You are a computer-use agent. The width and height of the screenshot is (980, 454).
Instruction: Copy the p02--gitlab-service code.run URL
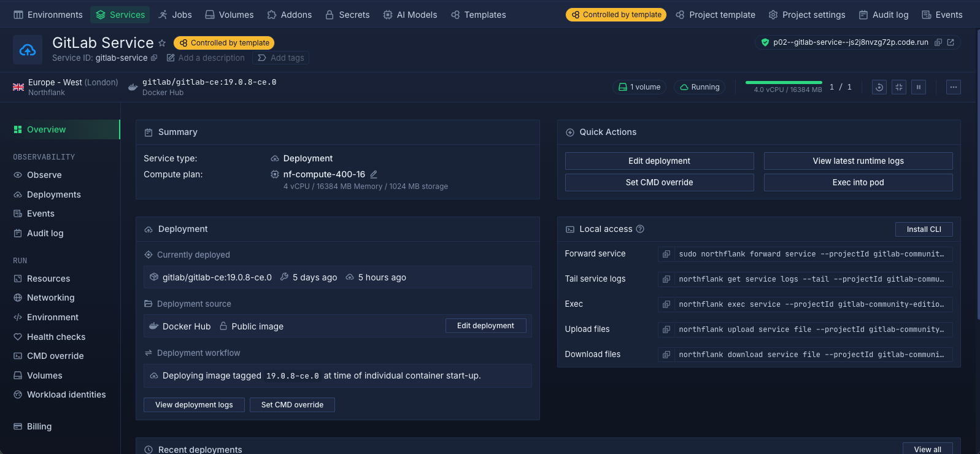click(938, 42)
